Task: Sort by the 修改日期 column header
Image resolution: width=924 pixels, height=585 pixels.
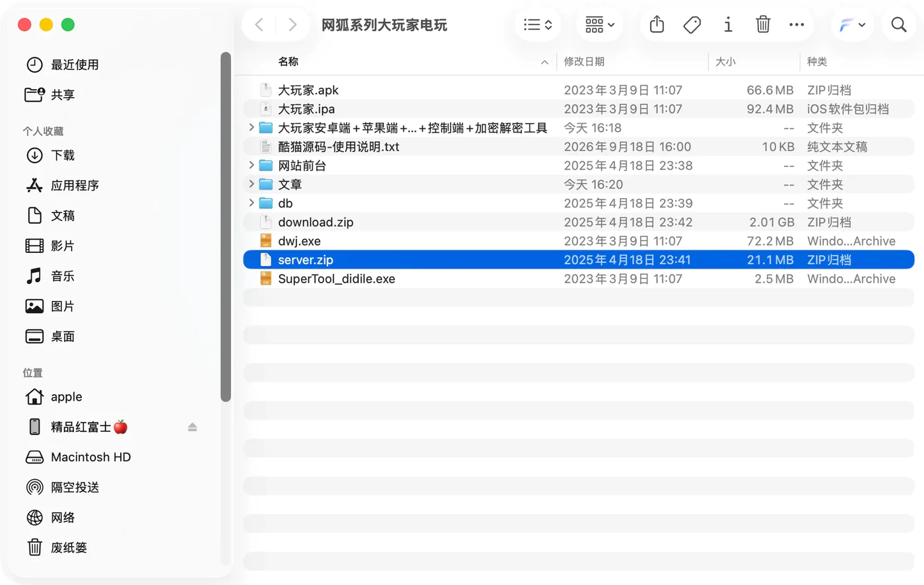Action: click(x=584, y=61)
